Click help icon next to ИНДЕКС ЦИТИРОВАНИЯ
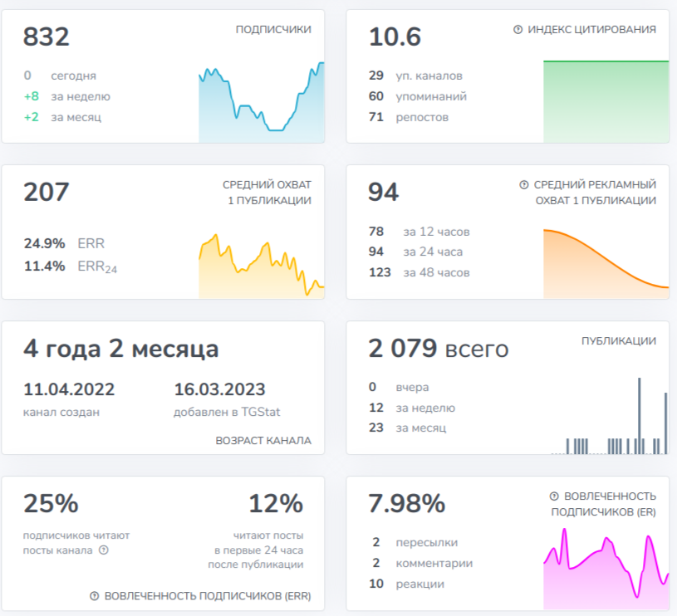 (518, 29)
